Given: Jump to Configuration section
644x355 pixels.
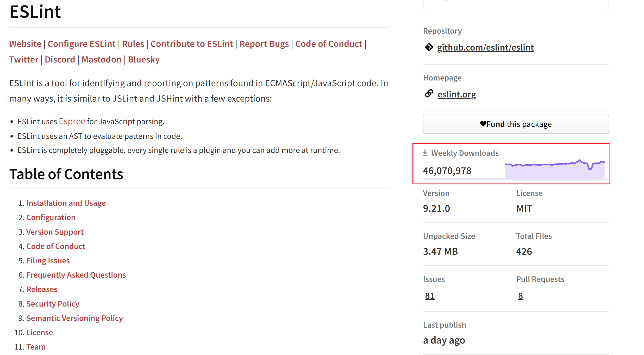Looking at the screenshot, I should (x=51, y=217).
